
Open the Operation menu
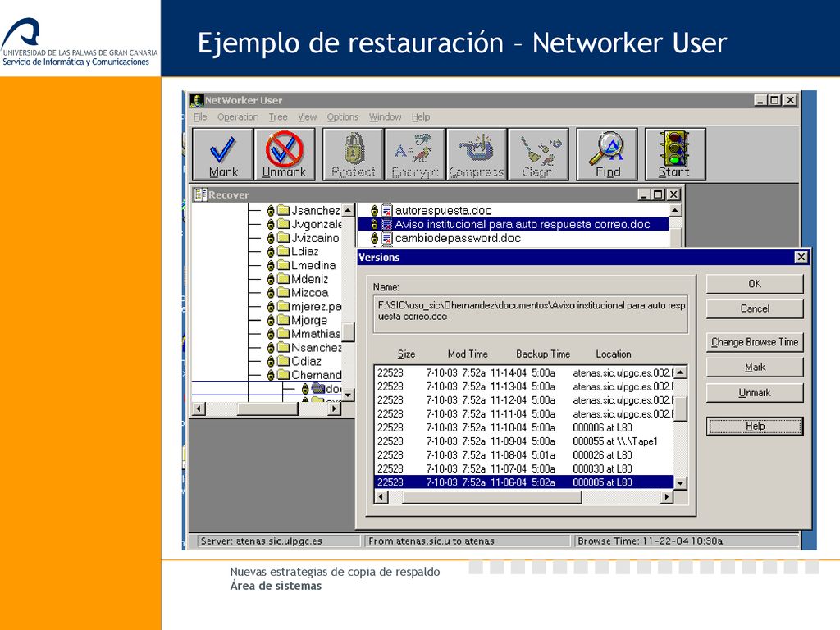point(238,116)
